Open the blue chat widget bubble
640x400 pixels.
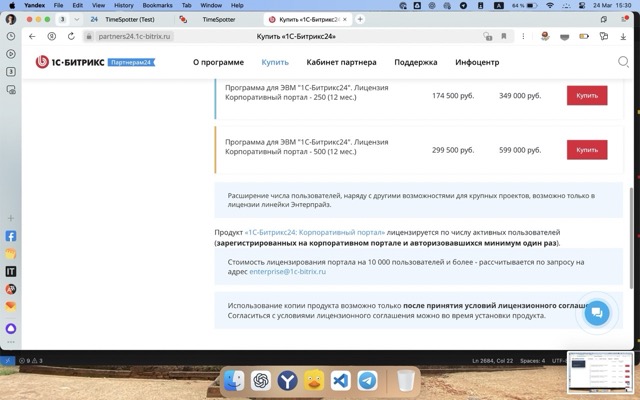tap(596, 313)
